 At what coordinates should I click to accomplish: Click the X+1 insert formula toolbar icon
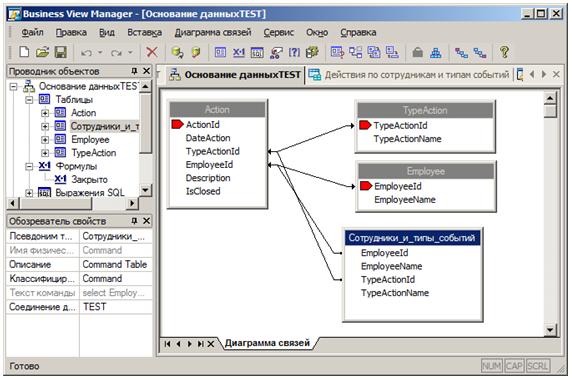(239, 52)
